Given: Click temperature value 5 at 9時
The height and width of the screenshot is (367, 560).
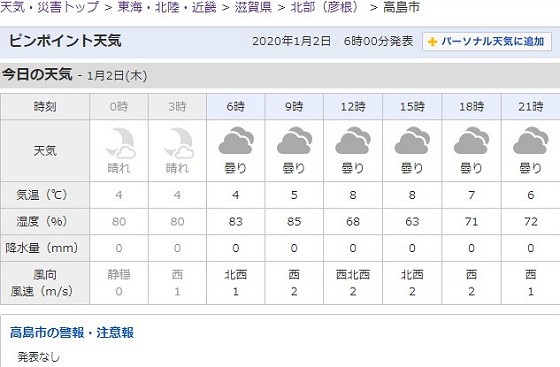Looking at the screenshot, I should [294, 195].
